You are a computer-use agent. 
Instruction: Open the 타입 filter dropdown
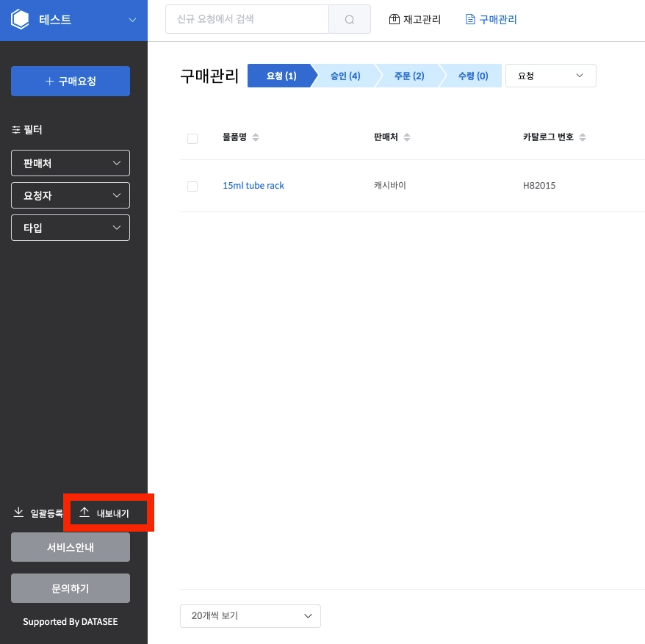71,228
